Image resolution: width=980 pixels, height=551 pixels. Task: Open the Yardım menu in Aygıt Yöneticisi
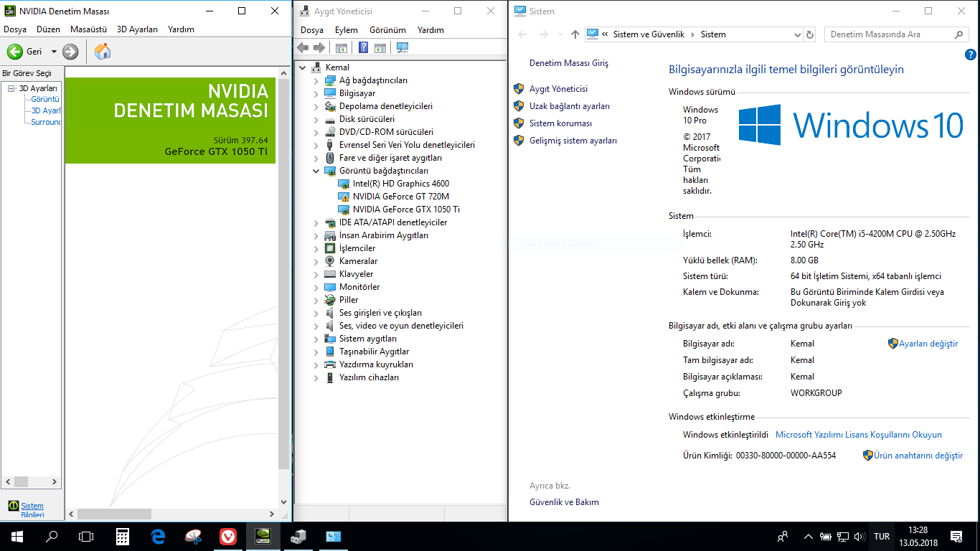pos(430,30)
